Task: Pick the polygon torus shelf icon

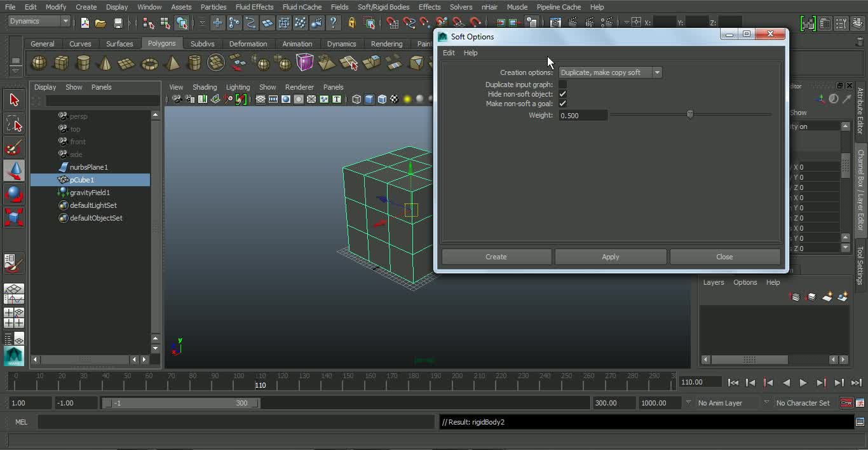Action: [x=149, y=63]
